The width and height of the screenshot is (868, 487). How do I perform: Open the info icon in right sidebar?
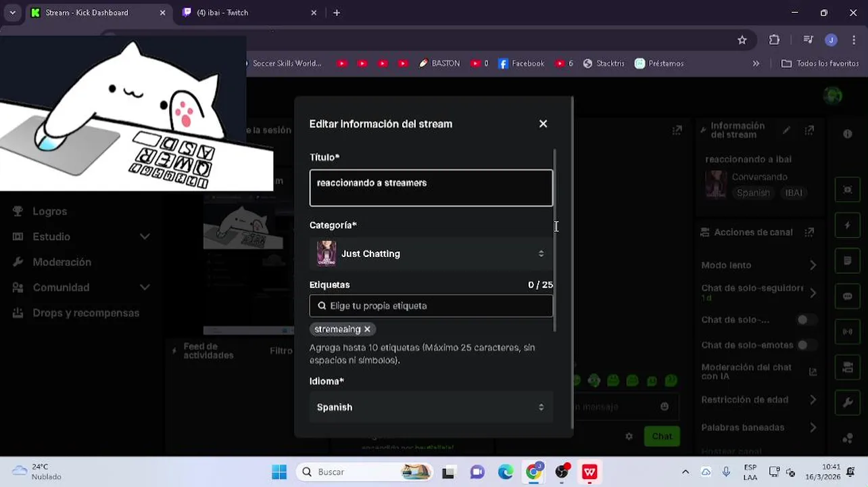point(848,134)
